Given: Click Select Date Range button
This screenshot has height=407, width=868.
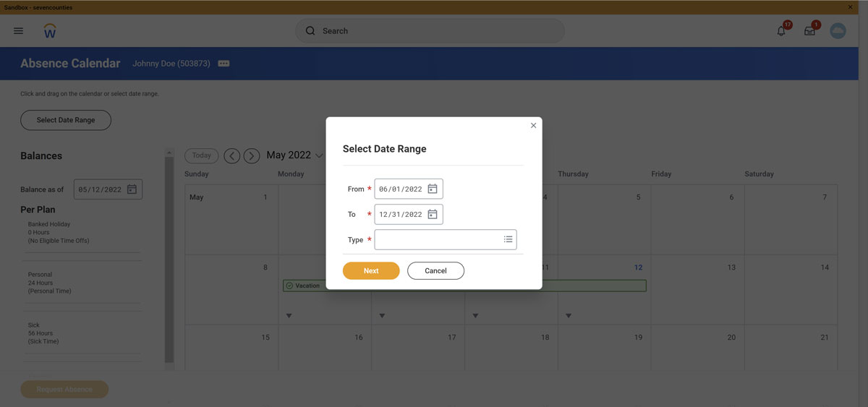Looking at the screenshot, I should pos(66,120).
